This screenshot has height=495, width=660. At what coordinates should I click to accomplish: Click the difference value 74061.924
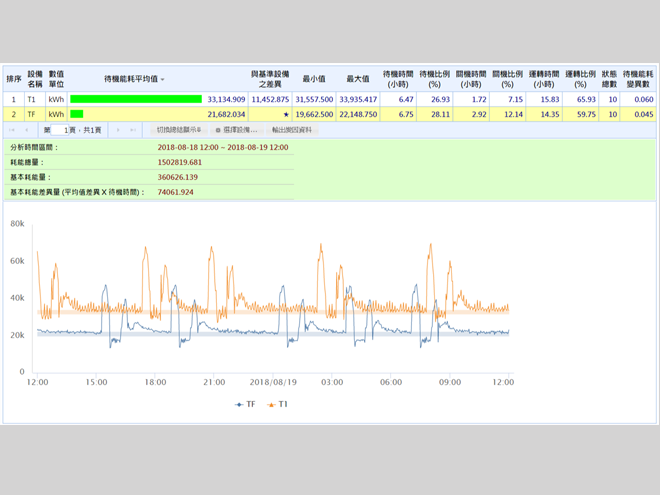176,192
